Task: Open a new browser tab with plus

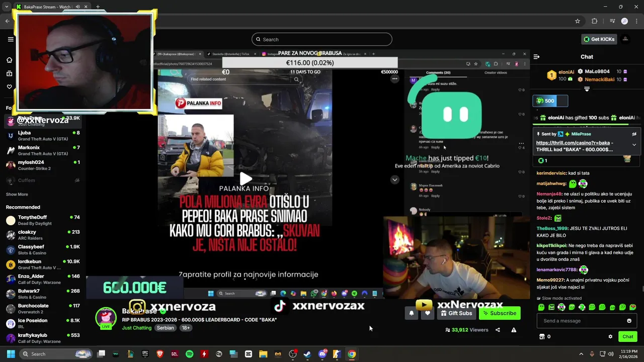Action: [x=98, y=7]
